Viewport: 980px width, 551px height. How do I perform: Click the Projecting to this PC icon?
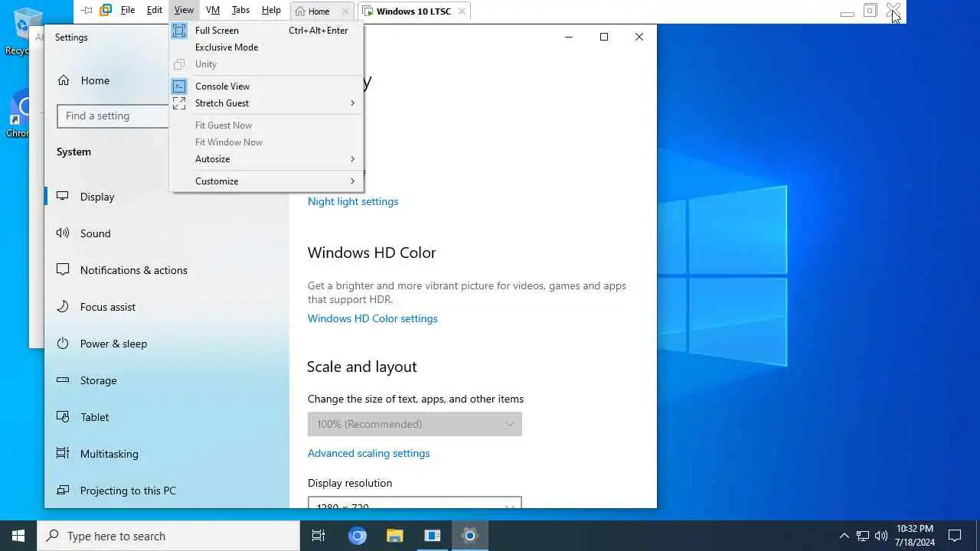(x=63, y=491)
